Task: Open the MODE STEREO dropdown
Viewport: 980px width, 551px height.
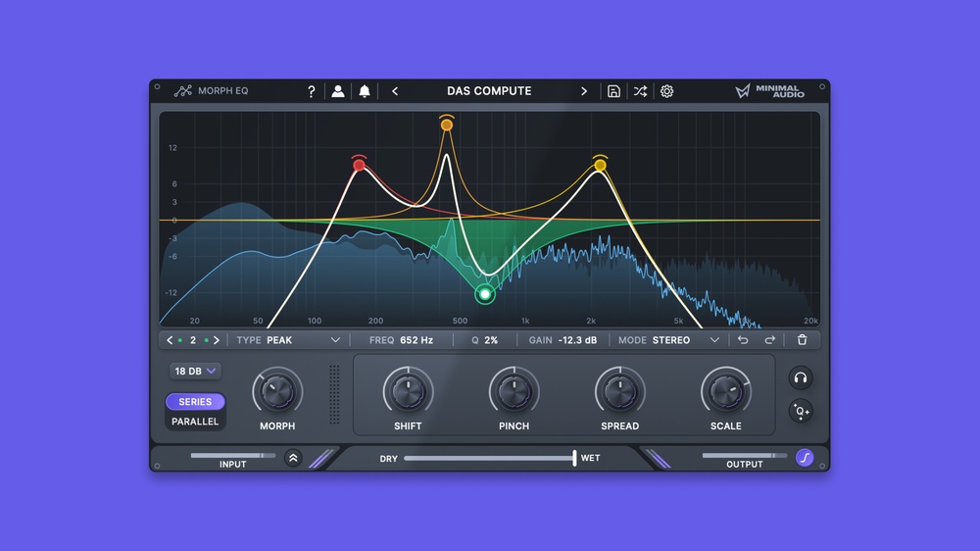Action: tap(668, 340)
